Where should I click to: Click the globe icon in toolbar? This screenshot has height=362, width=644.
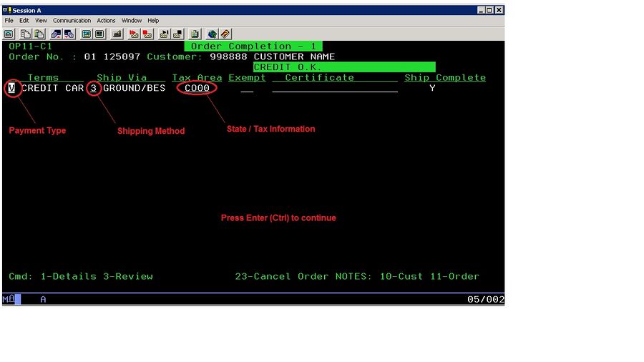[x=213, y=34]
